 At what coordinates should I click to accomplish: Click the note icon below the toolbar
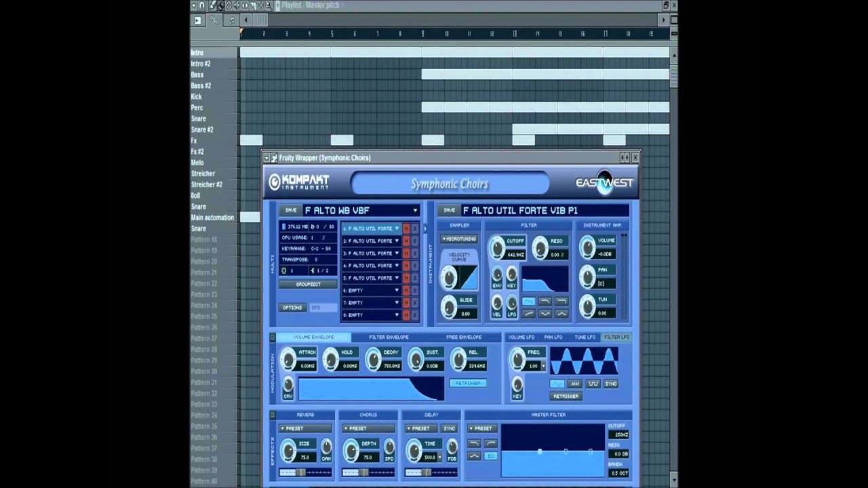[232, 20]
